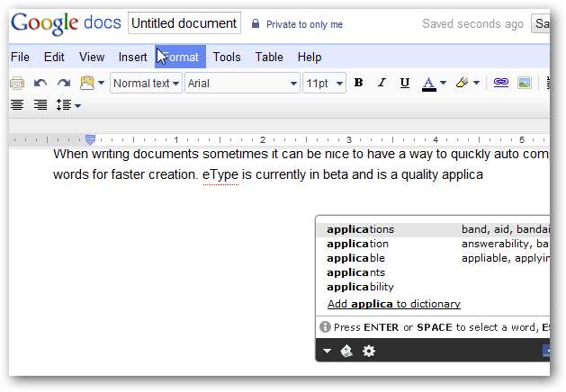The height and width of the screenshot is (392, 566).
Task: Click the Private to only me link
Action: click(x=304, y=24)
